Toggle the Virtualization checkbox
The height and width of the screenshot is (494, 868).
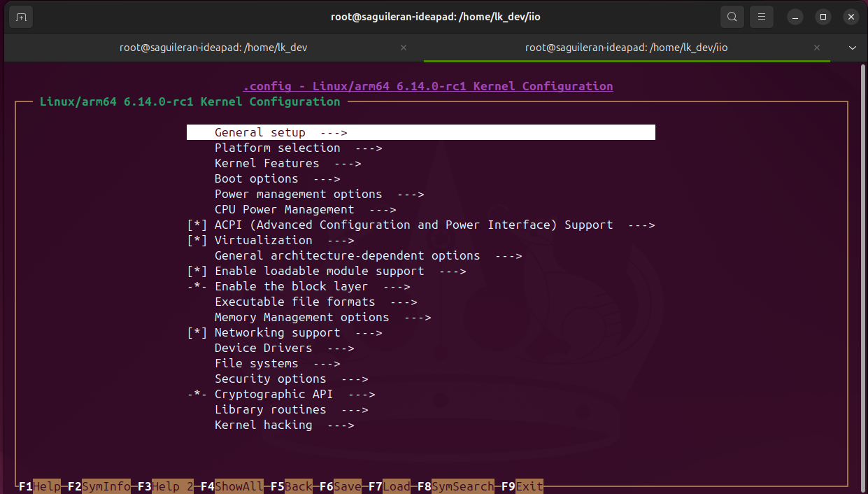197,241
